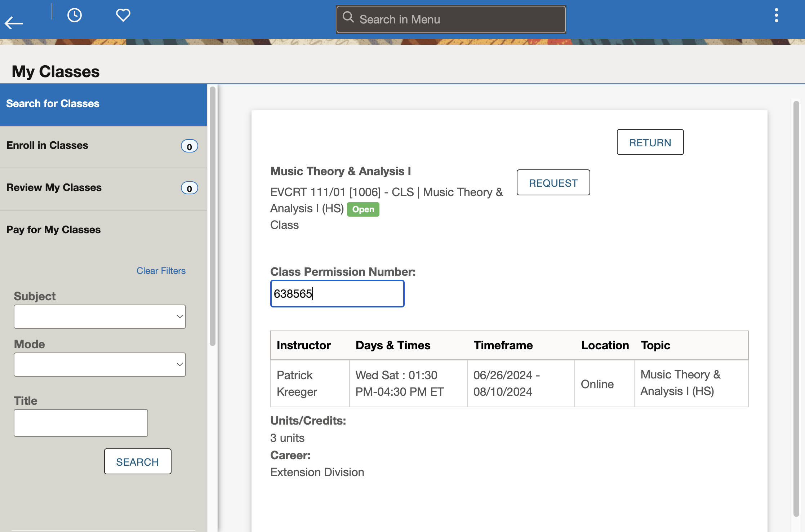Open Enroll in Classes section

pyautogui.click(x=103, y=146)
